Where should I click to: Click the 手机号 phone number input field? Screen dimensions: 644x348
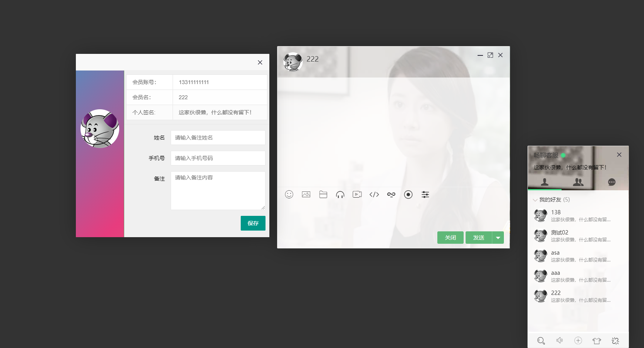218,158
